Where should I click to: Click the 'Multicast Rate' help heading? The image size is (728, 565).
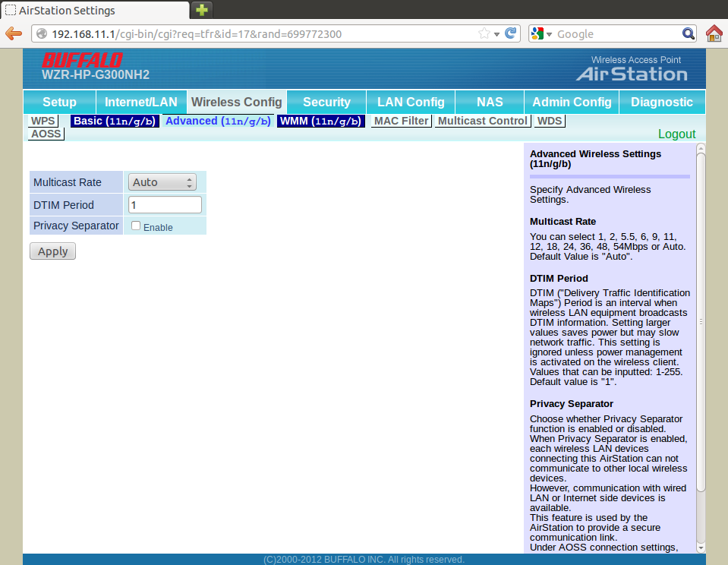(x=563, y=222)
